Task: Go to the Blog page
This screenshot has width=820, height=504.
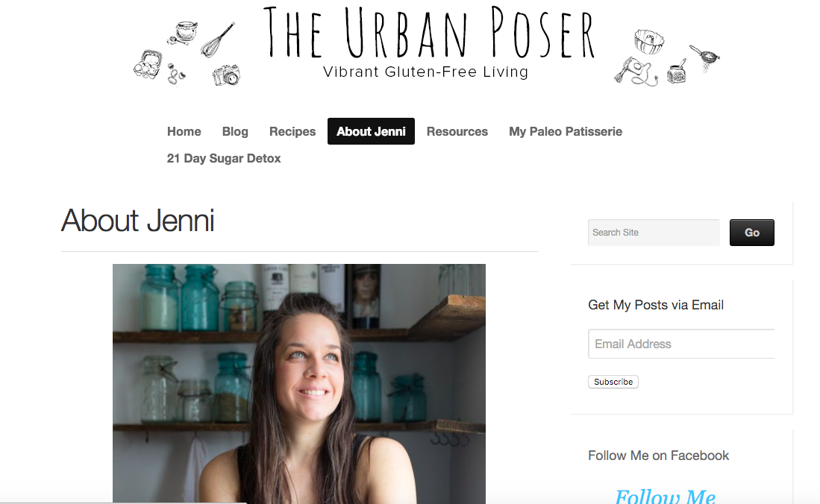Action: point(235,131)
